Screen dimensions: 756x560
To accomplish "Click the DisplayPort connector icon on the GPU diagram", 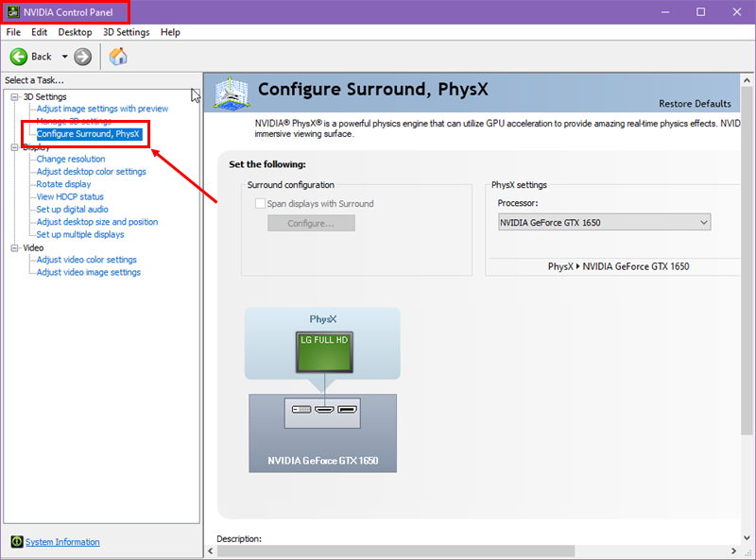I will pyautogui.click(x=347, y=410).
